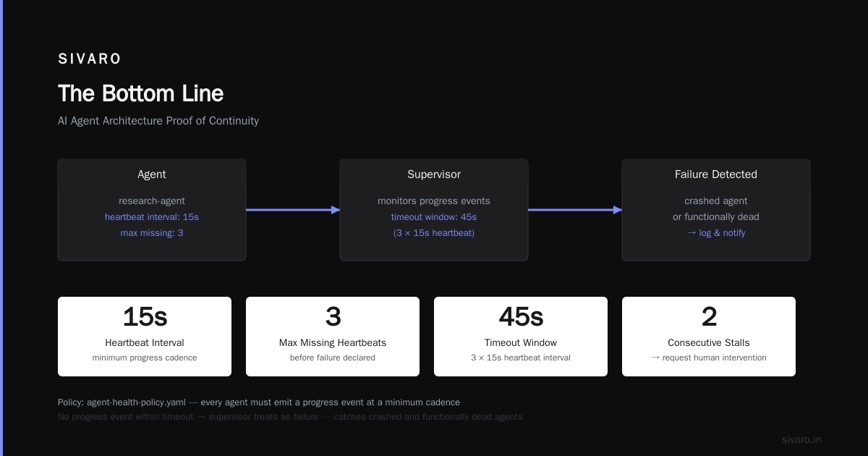Viewport: 868px width, 456px height.
Task: Open the Failure Detected box
Action: coord(716,210)
